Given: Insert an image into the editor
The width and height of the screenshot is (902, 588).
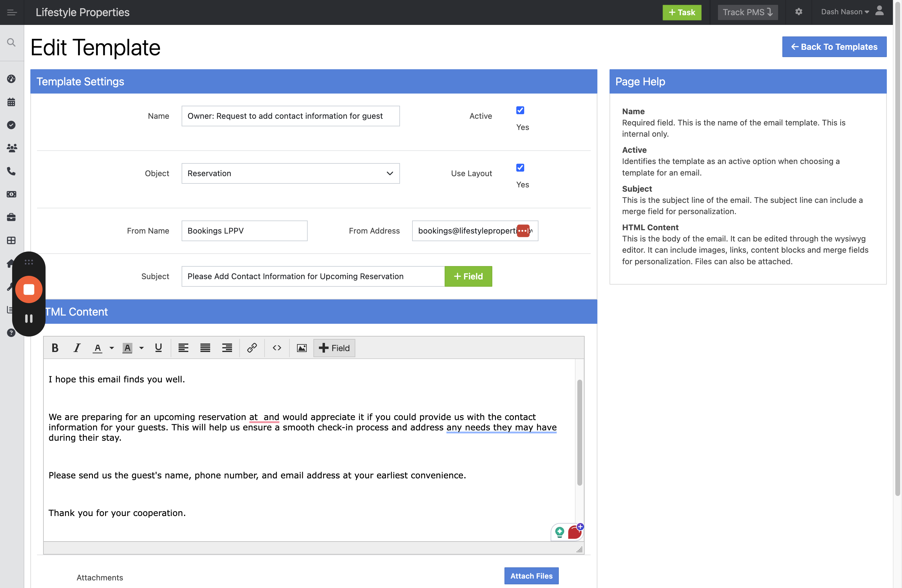Looking at the screenshot, I should click(x=302, y=348).
